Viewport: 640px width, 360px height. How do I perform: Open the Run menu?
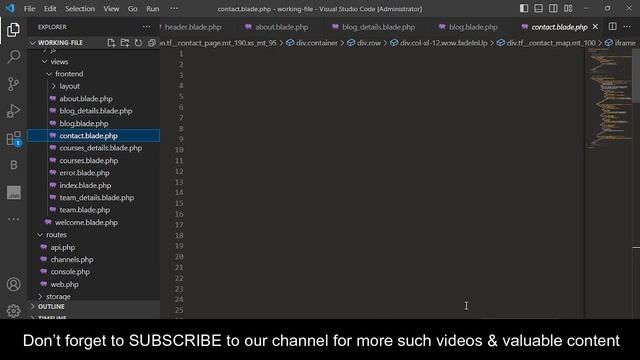point(153,9)
